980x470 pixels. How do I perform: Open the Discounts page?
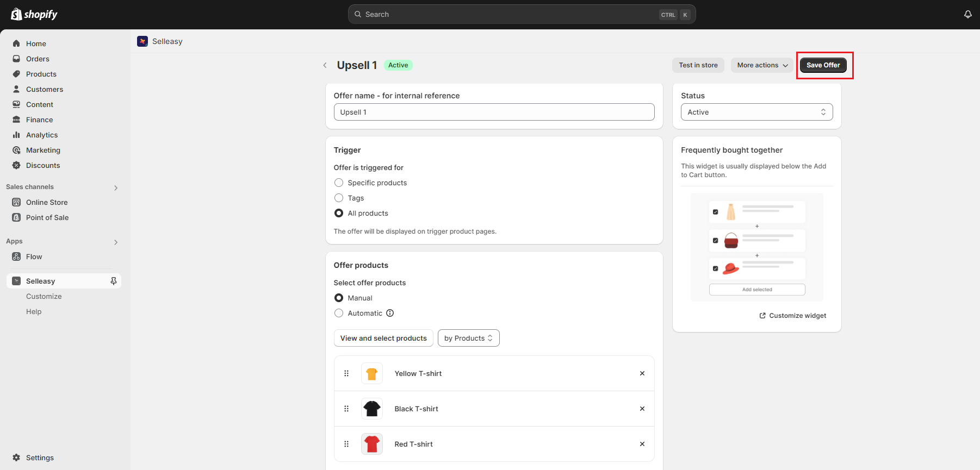point(43,165)
